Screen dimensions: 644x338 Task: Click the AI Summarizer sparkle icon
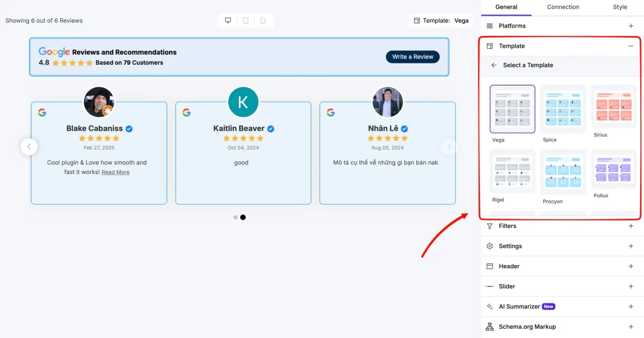click(489, 307)
